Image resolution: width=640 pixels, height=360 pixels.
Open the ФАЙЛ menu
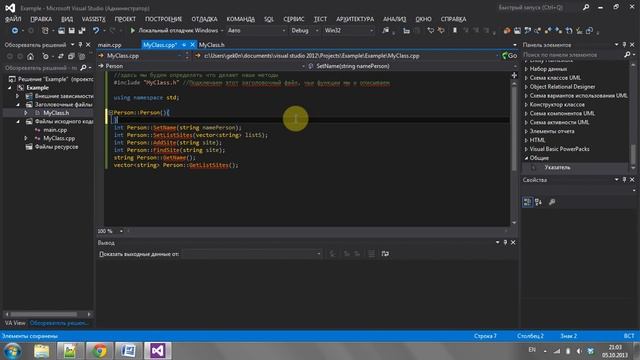pos(13,19)
